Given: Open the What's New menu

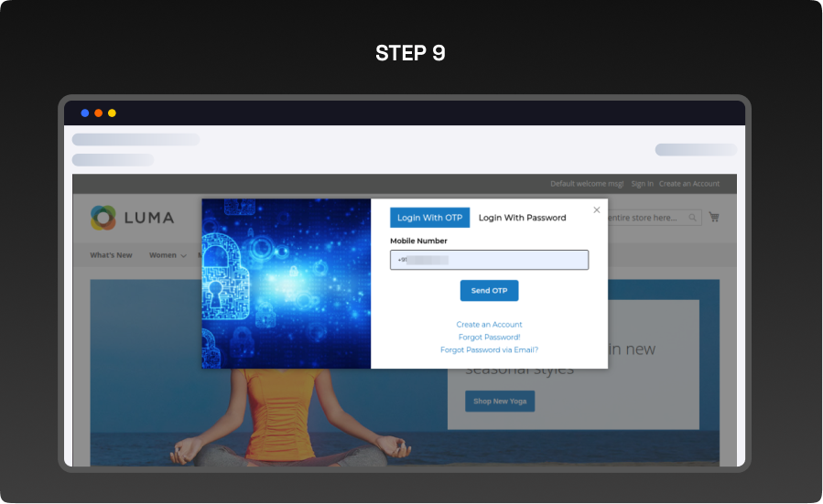Looking at the screenshot, I should coord(111,255).
